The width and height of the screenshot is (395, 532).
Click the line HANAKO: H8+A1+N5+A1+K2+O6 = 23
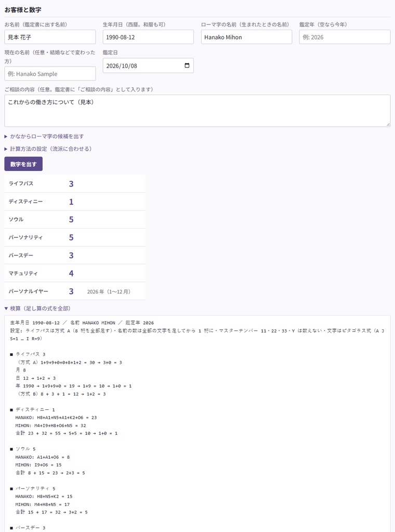(56, 418)
